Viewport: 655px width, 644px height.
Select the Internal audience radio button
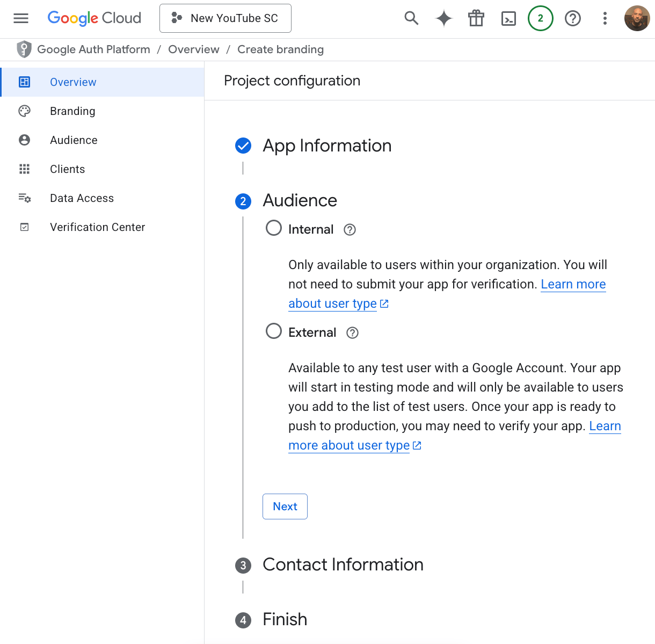(274, 228)
